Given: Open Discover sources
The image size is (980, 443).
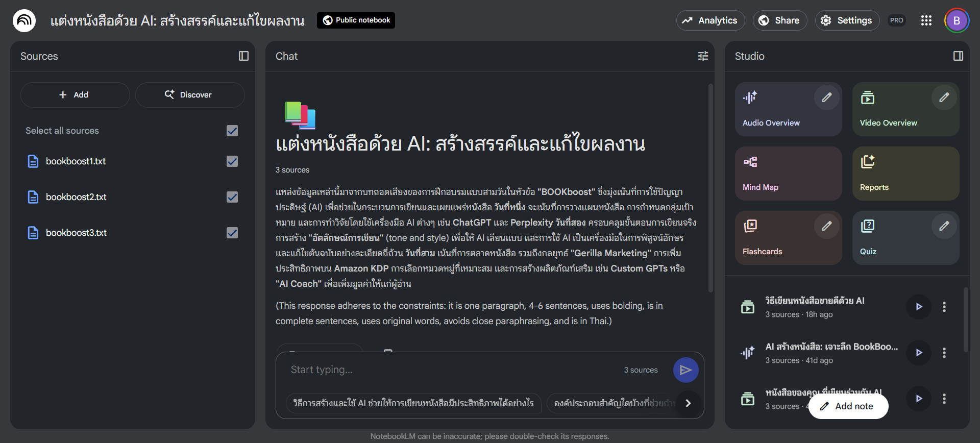Looking at the screenshot, I should coord(190,95).
